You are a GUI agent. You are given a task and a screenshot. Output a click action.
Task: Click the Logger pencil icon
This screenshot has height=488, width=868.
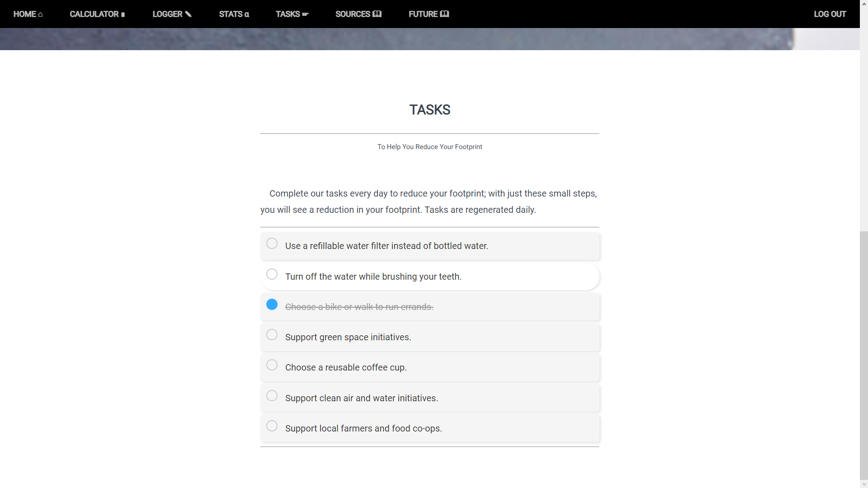point(189,14)
